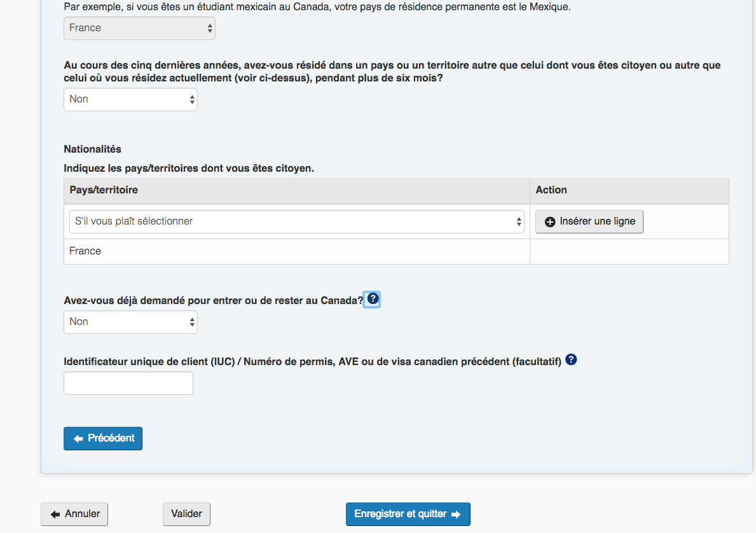Expand the 'Non' dropdown for residence in another country

pos(130,99)
